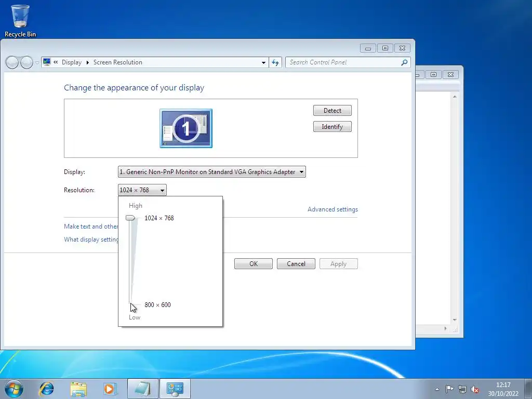This screenshot has height=399, width=532.
Task: Click the OK button
Action: (x=254, y=264)
